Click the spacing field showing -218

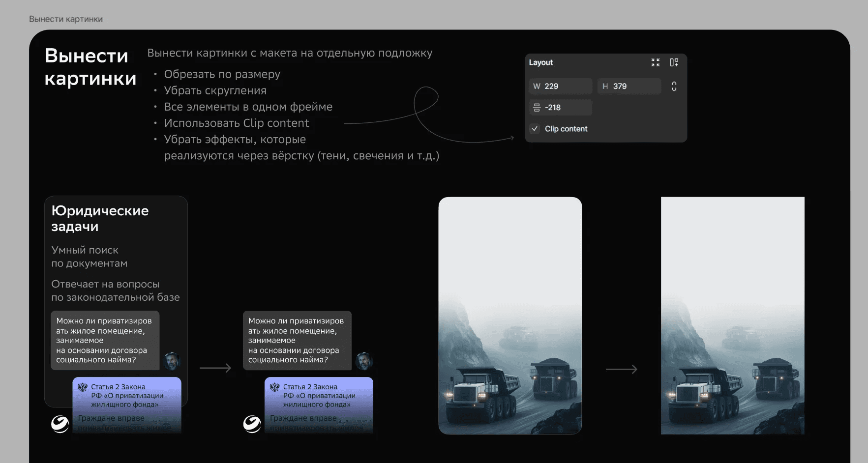(561, 108)
